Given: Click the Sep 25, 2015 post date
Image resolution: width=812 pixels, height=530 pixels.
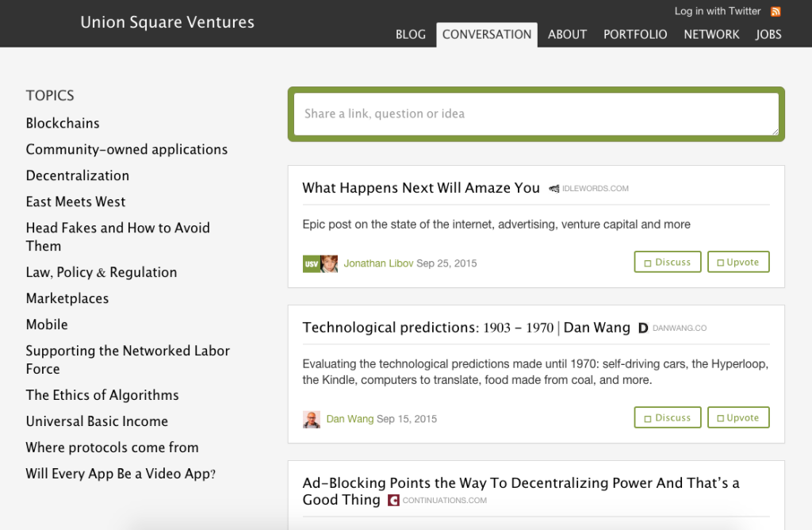Looking at the screenshot, I should click(446, 263).
